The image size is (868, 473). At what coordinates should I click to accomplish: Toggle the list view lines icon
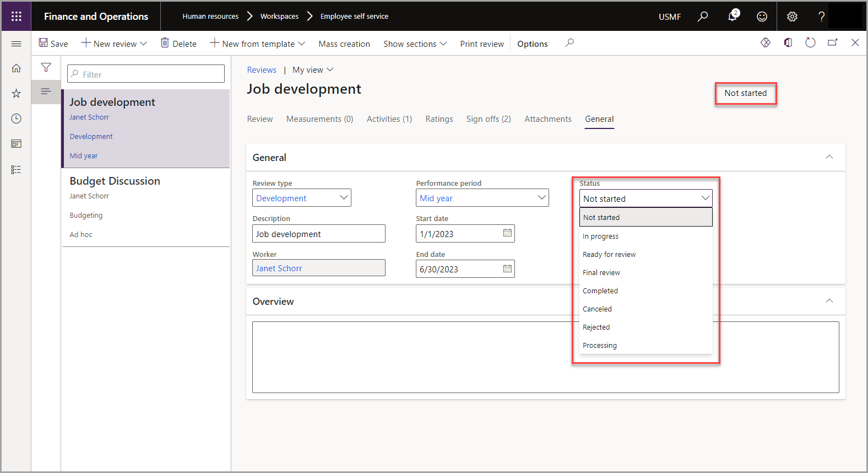(x=46, y=91)
